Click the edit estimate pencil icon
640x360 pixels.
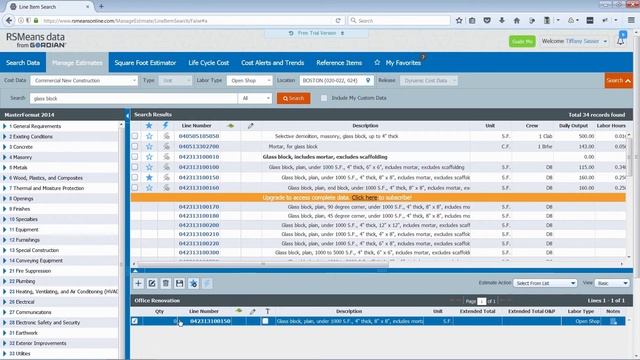click(152, 283)
